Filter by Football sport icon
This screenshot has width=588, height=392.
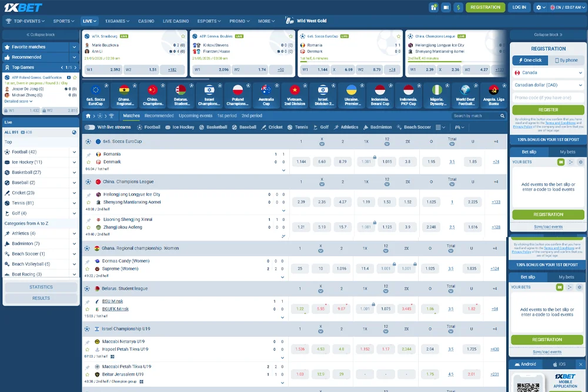tap(149, 127)
